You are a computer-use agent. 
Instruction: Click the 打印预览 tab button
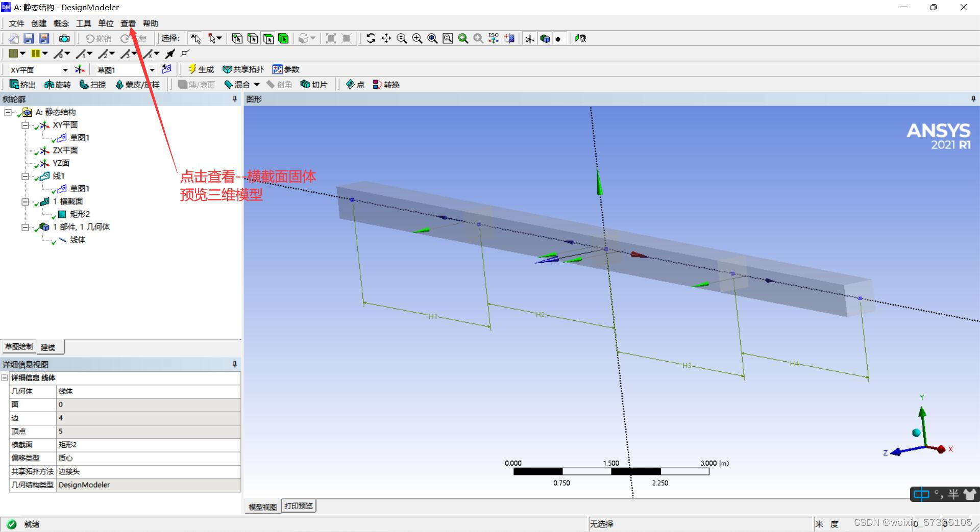click(299, 506)
